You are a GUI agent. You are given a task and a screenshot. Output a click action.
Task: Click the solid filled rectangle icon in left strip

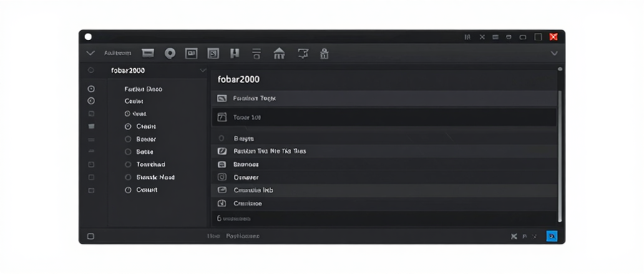[91, 126]
